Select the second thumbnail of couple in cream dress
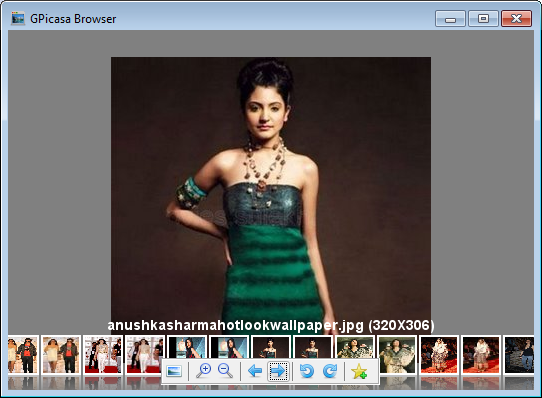542x398 pixels. click(61, 355)
